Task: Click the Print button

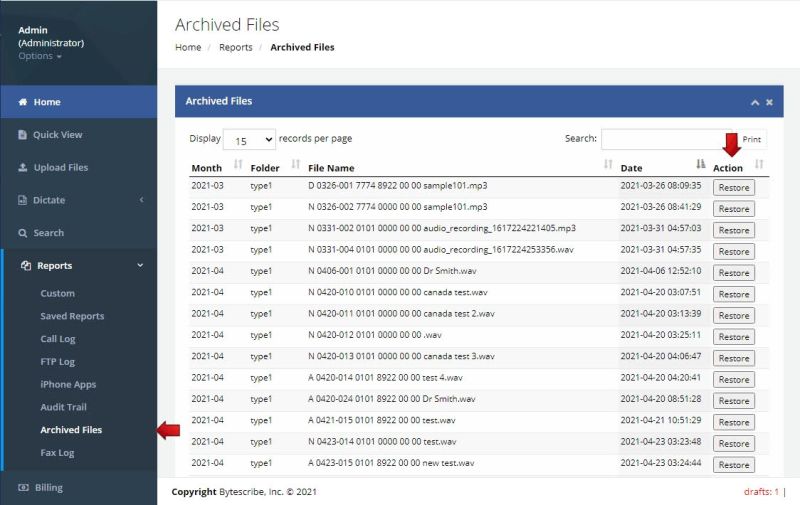Action: pos(752,140)
